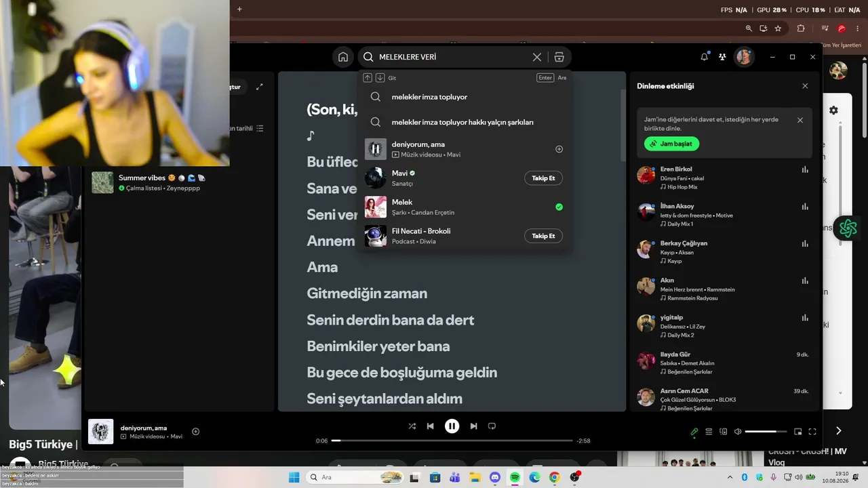Viewport: 868px width, 488px height.
Task: Toggle the saved checkmark for Melek
Action: 559,207
